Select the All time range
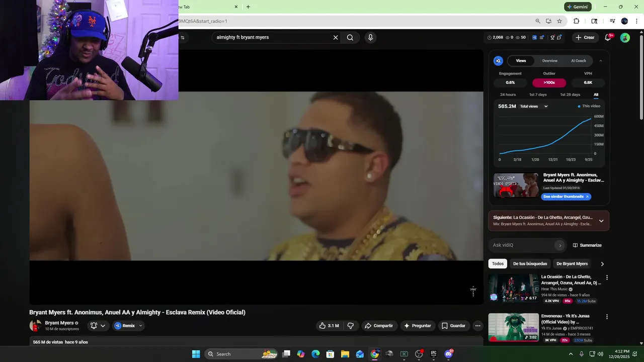The width and height of the screenshot is (644, 362). [596, 95]
